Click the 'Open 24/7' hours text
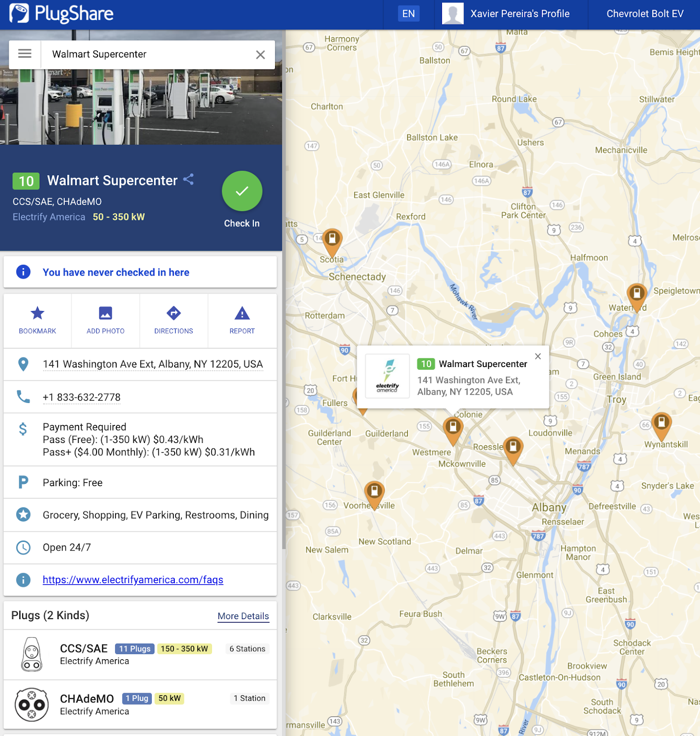This screenshot has width=700, height=736. click(67, 547)
